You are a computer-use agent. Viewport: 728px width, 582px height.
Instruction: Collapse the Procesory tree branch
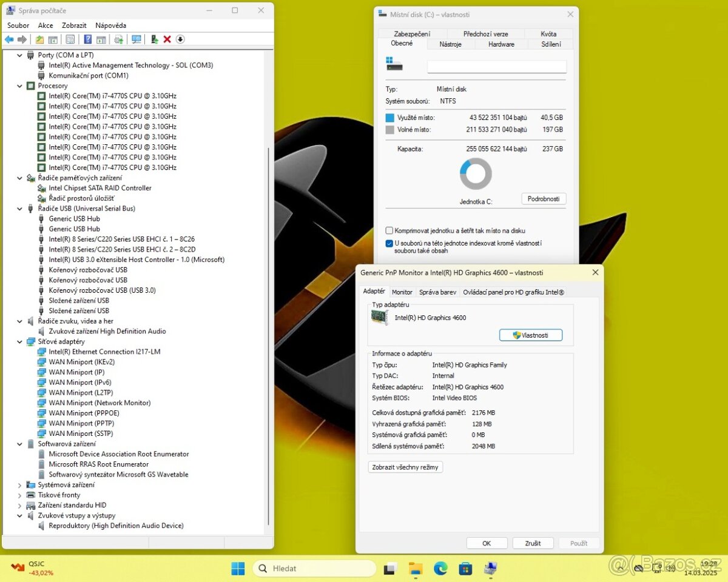click(19, 85)
